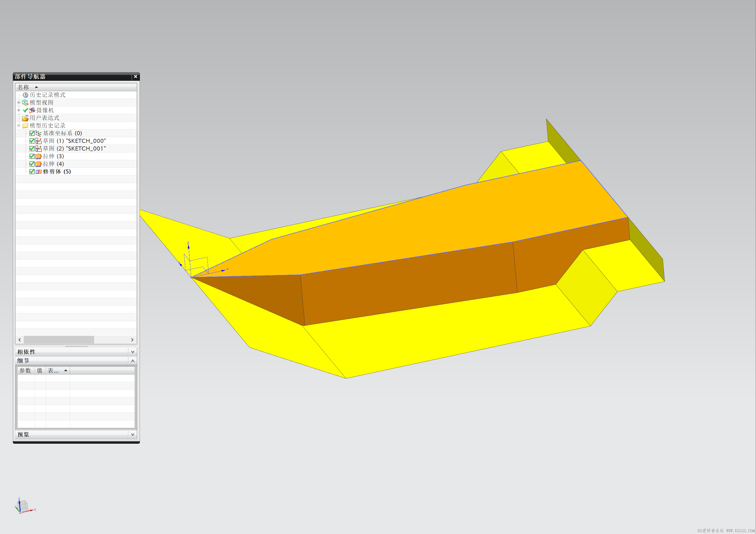756x534 pixels.
Task: Click the 修剪体 (5) trim body icon
Action: pyautogui.click(x=39, y=172)
